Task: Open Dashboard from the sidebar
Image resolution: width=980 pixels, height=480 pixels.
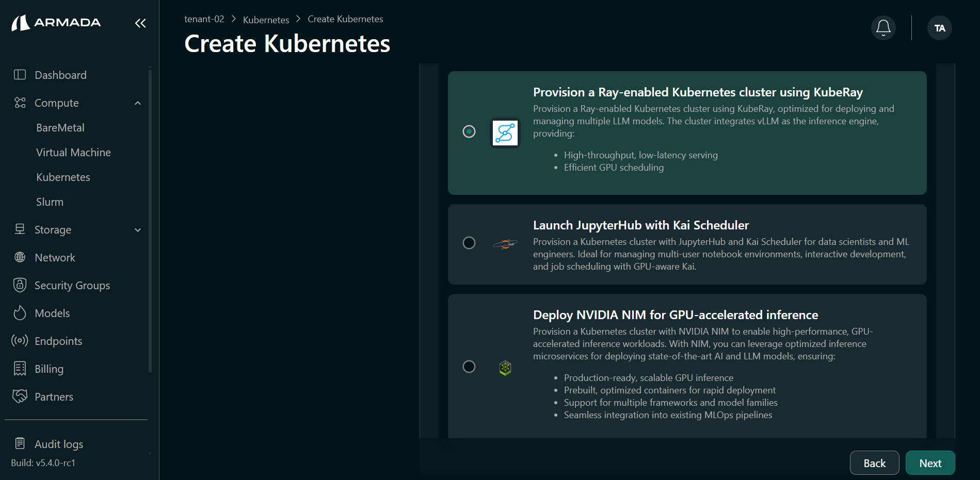Action: [60, 75]
